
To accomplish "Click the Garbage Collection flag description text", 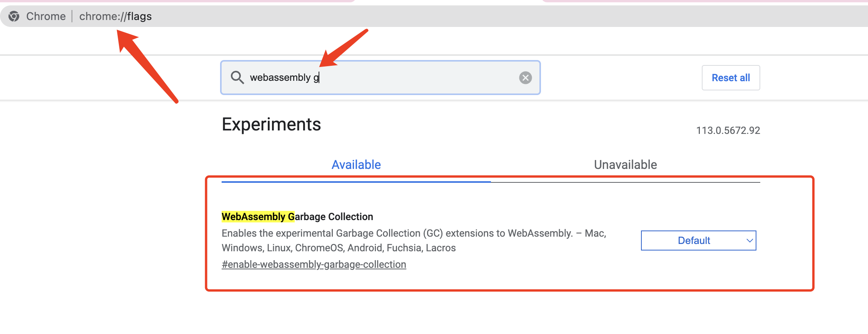I will [414, 240].
